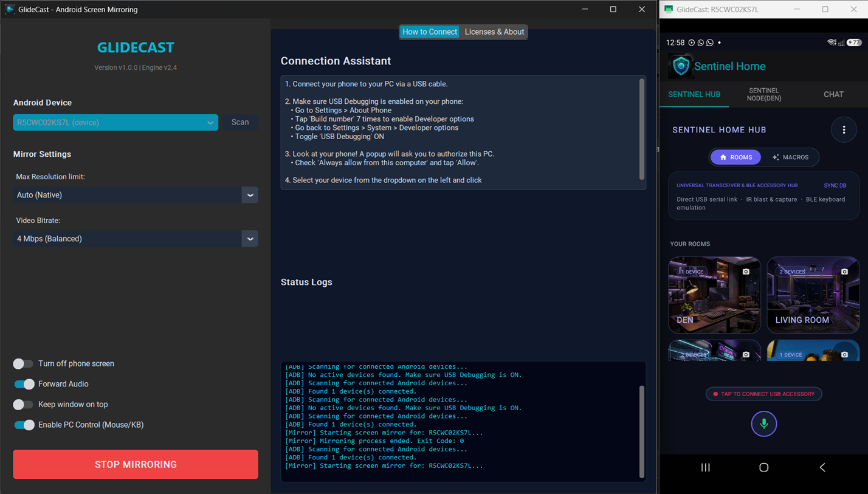Image resolution: width=868 pixels, height=494 pixels.
Task: Tap the green microphone button in the mirror window
Action: [764, 424]
